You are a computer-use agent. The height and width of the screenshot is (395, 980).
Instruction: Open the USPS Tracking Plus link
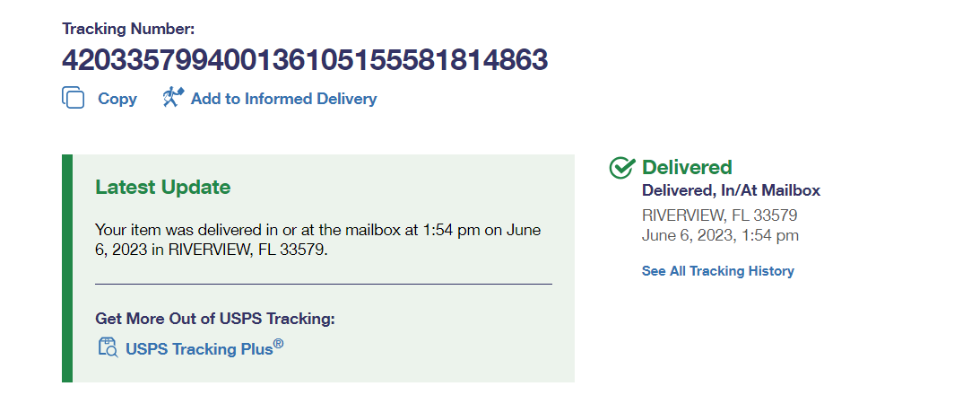(x=199, y=348)
